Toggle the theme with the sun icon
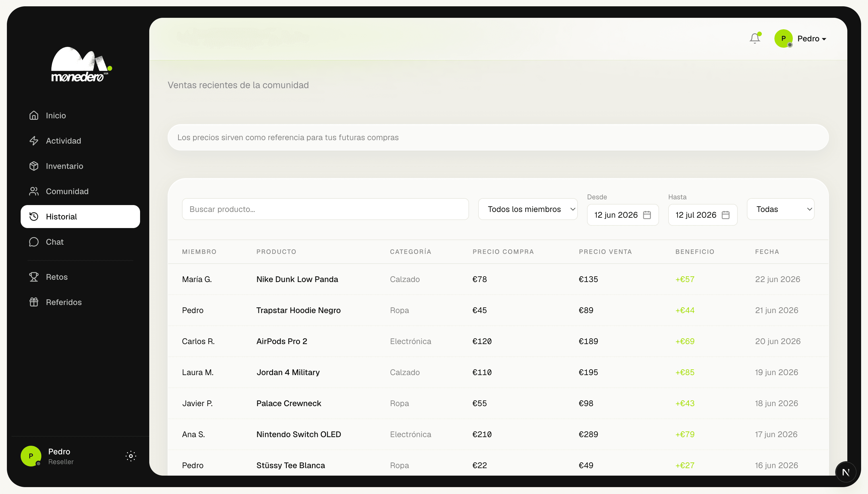The image size is (868, 494). coord(131,456)
